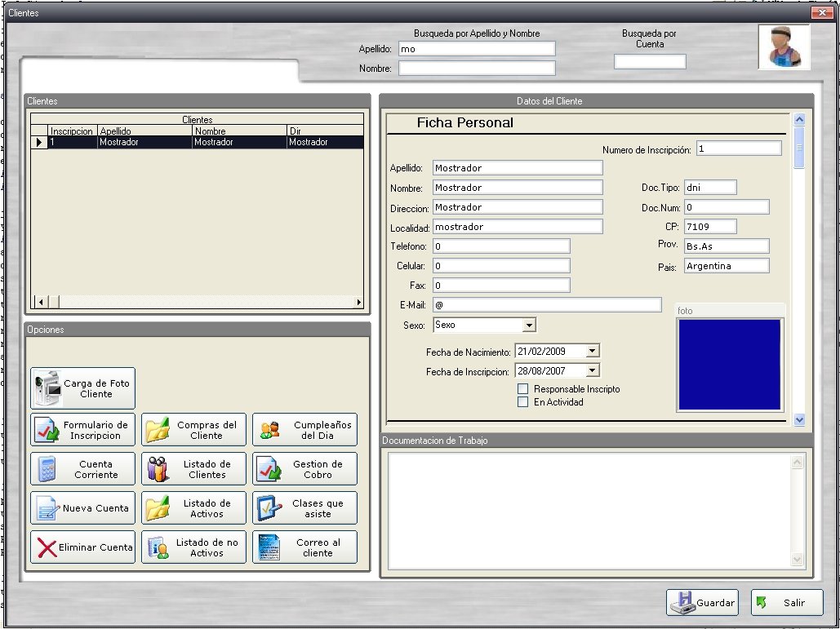
Task: Open the Fecha de Nacimiento date picker
Action: click(x=593, y=351)
